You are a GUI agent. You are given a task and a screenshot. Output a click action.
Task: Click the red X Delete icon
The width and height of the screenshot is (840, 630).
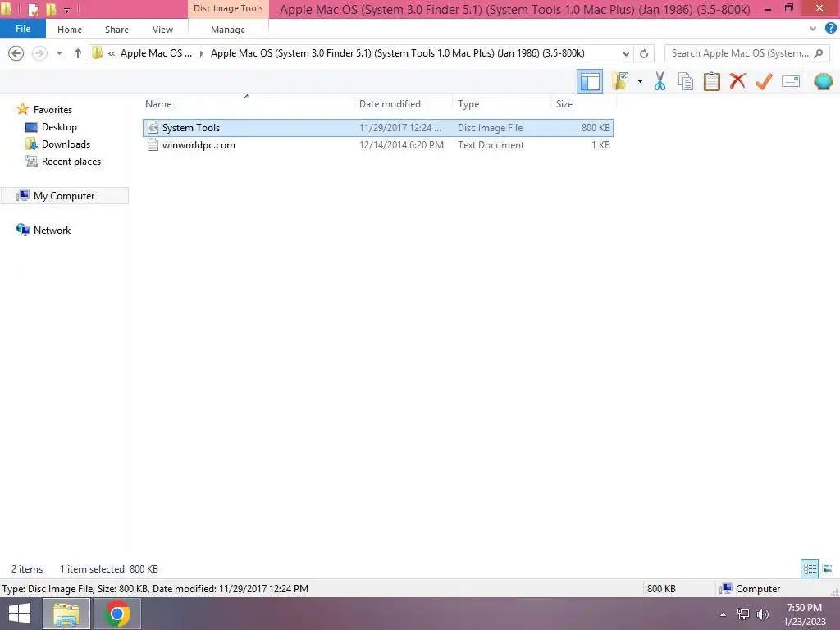tap(737, 81)
